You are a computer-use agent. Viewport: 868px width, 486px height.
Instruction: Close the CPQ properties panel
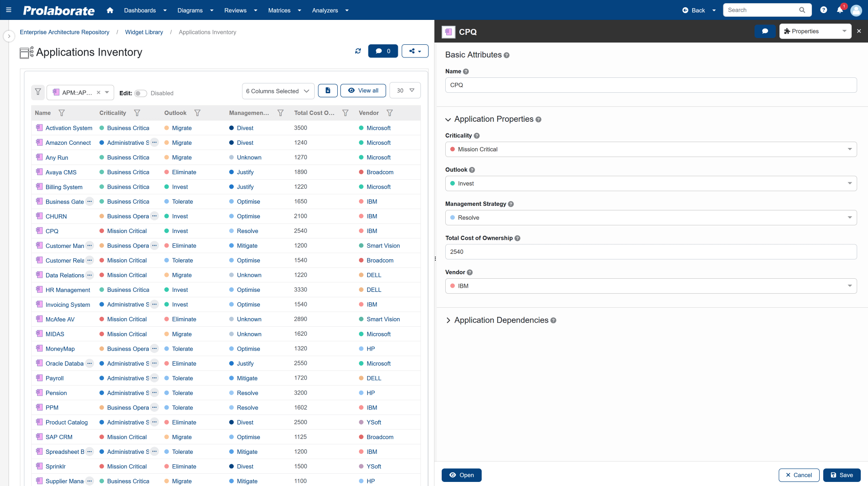coord(859,31)
